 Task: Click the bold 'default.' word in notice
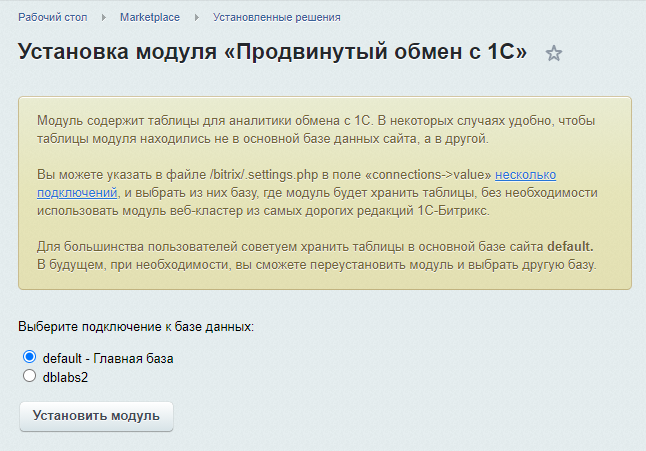coord(570,246)
